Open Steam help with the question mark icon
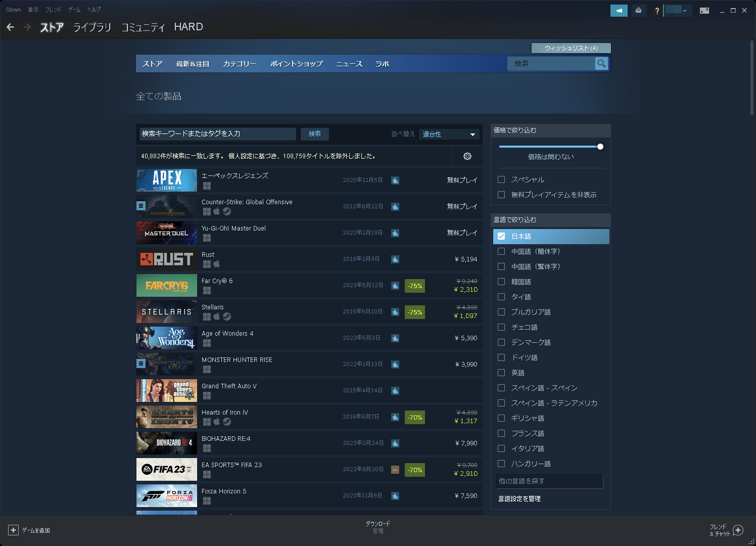 656,10
